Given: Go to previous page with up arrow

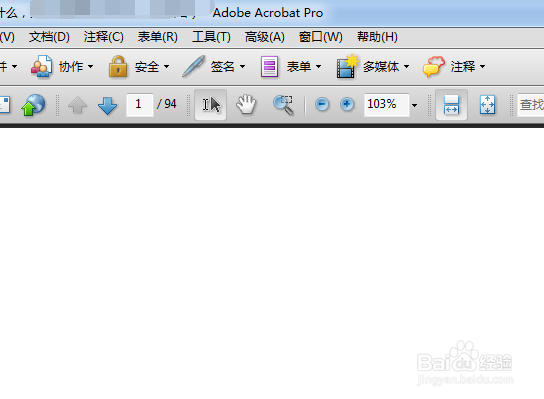Looking at the screenshot, I should pos(77,105).
